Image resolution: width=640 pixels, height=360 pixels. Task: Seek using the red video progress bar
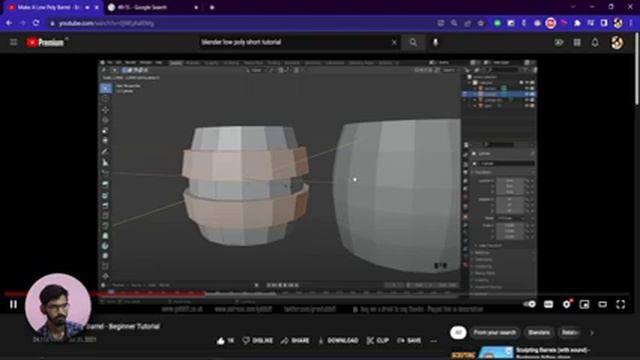click(317, 293)
